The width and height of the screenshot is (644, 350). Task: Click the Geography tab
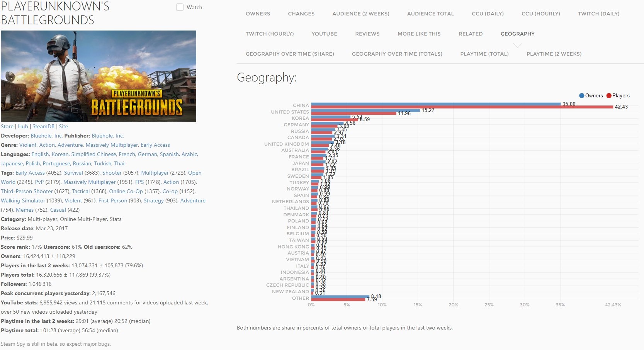[518, 34]
